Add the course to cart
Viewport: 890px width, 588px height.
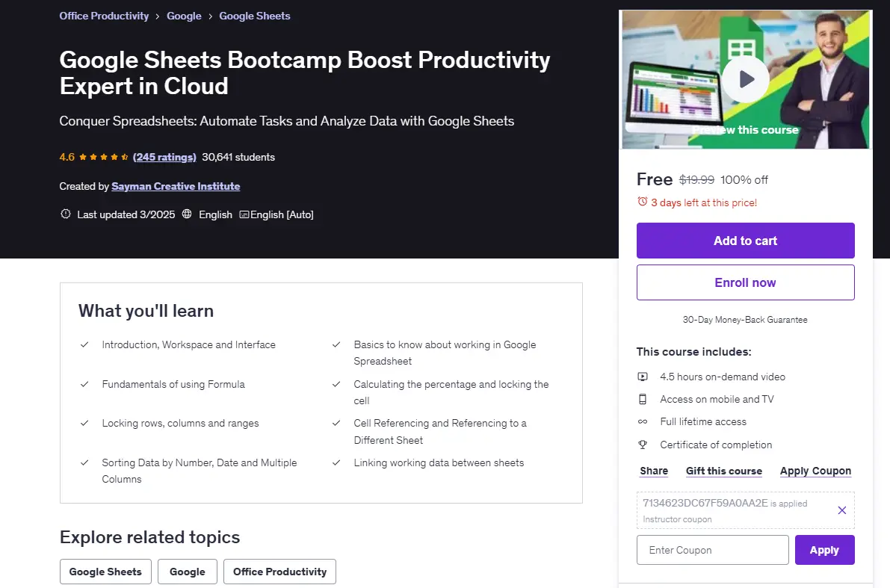pyautogui.click(x=745, y=241)
